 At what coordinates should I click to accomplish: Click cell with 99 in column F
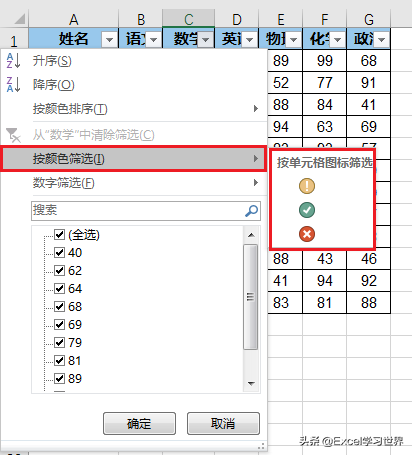[x=325, y=61]
